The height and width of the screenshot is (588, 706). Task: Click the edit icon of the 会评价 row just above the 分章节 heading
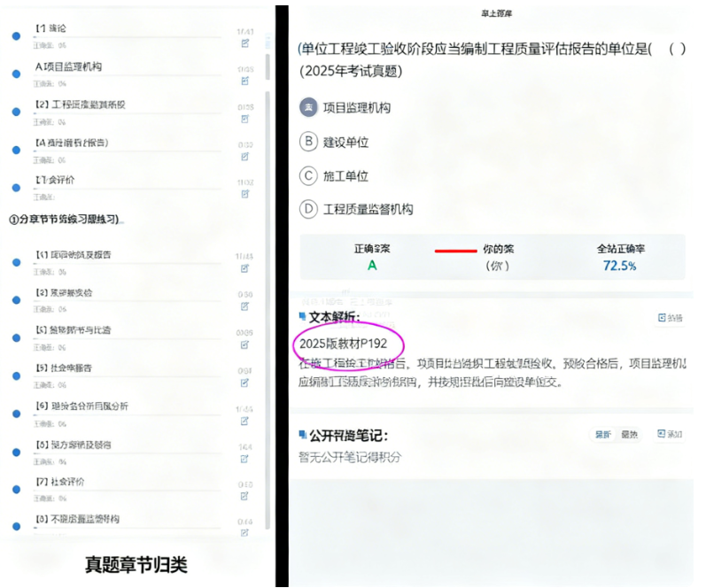tap(245, 194)
